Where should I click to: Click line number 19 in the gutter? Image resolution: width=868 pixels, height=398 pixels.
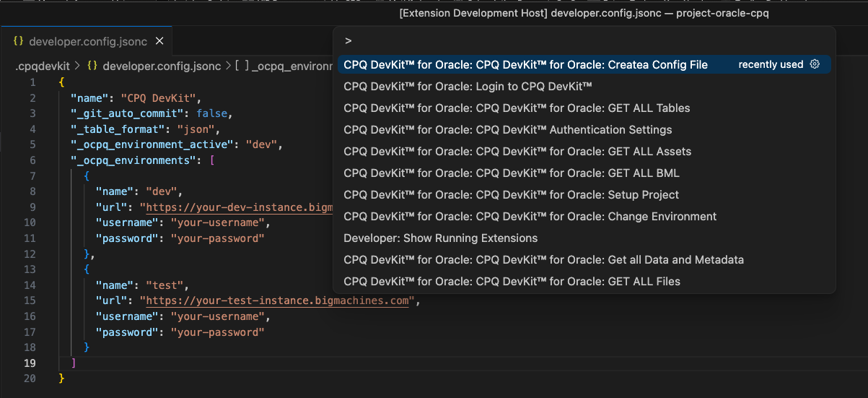(29, 363)
